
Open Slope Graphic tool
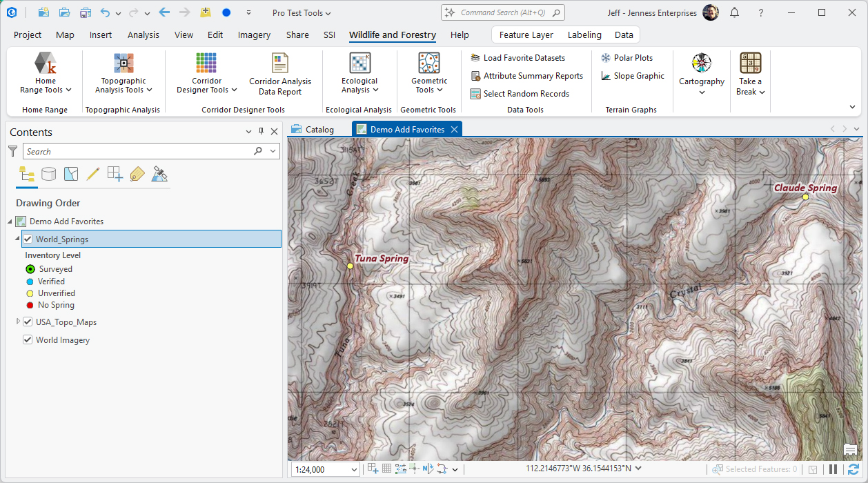click(633, 76)
